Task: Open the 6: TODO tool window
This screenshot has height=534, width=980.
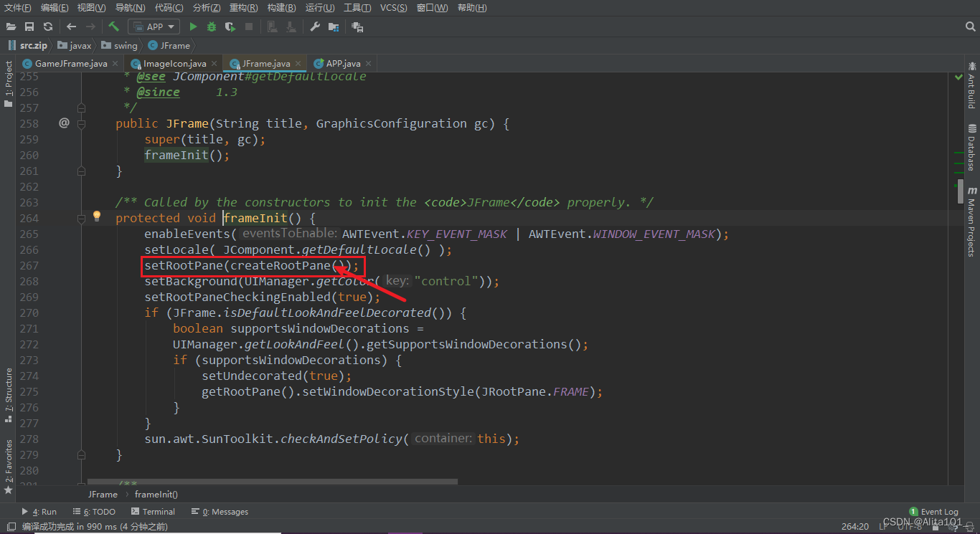Action: coord(94,512)
